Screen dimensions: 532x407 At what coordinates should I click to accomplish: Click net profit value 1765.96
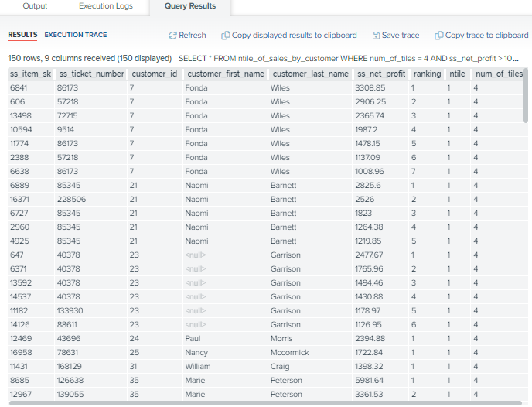tap(369, 268)
